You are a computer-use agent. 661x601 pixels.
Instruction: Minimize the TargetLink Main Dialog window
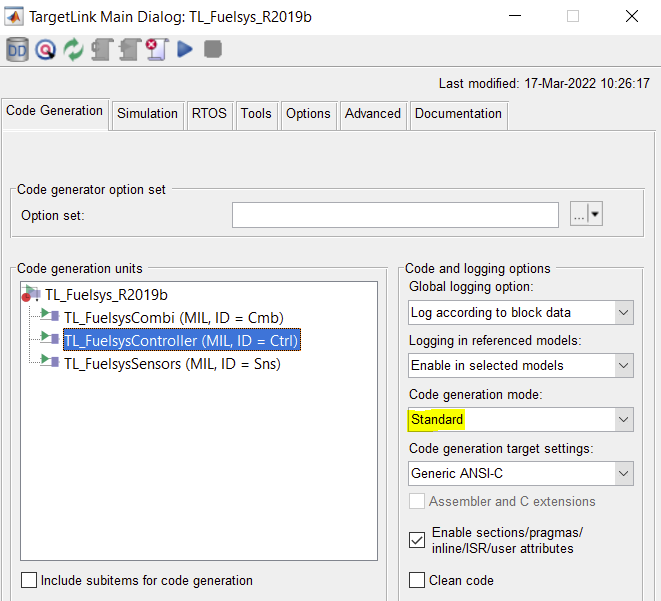point(515,16)
